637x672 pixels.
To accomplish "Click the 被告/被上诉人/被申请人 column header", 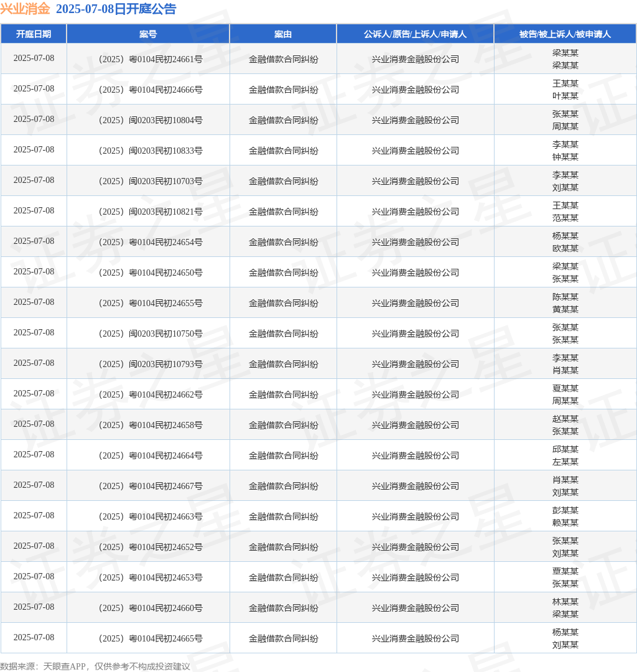I will pyautogui.click(x=565, y=34).
